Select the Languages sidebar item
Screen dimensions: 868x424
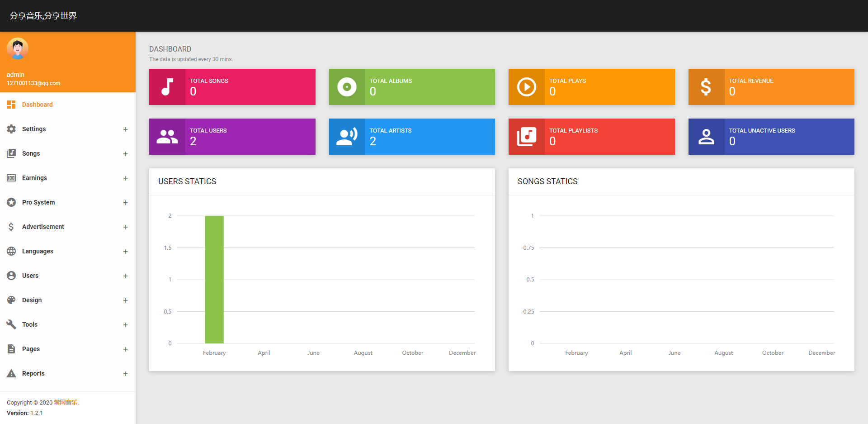pyautogui.click(x=38, y=251)
